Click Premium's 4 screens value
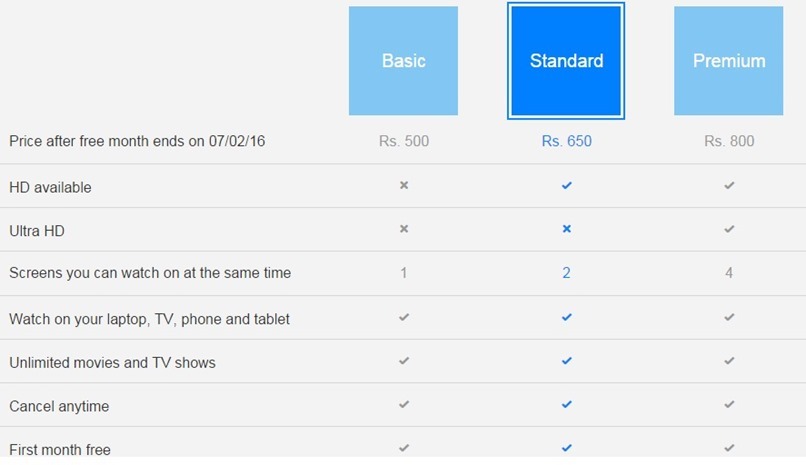This screenshot has height=465, width=806. click(729, 272)
